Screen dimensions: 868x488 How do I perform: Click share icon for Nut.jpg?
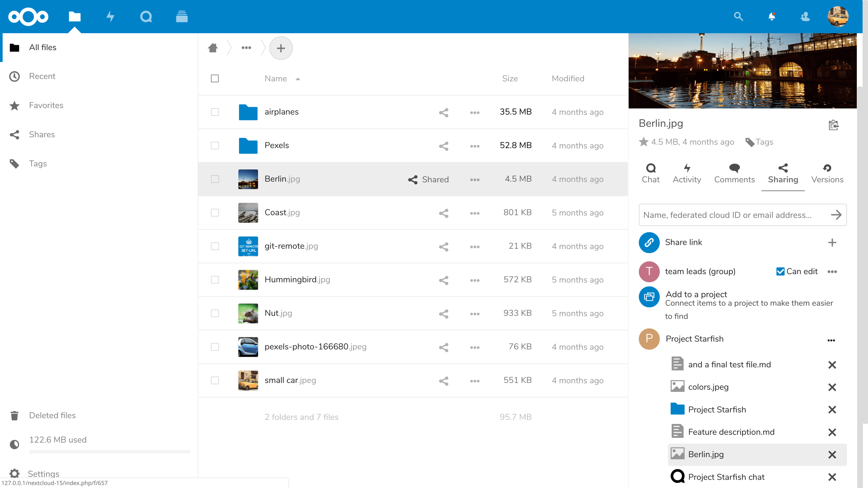point(443,314)
